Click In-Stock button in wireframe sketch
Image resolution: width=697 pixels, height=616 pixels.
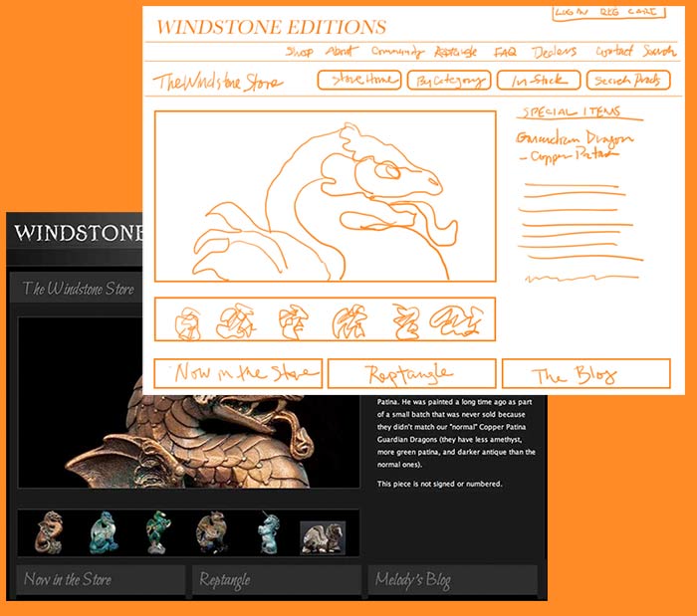[539, 81]
